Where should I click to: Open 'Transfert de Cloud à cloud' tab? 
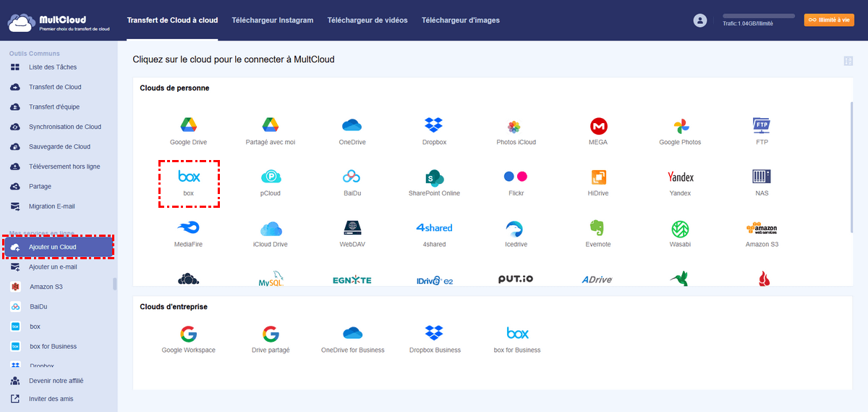[x=172, y=20]
